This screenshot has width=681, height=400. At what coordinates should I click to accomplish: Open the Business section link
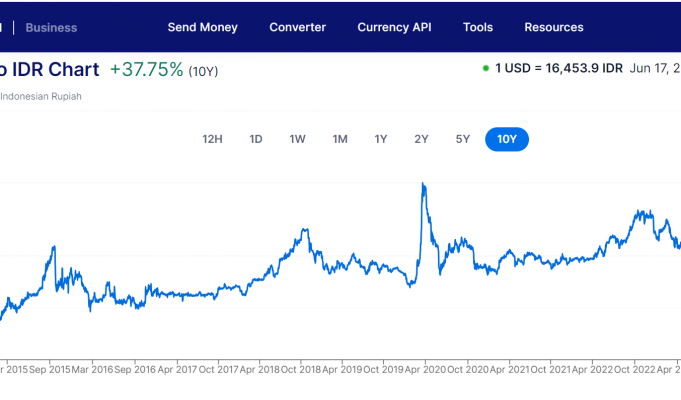tap(51, 27)
